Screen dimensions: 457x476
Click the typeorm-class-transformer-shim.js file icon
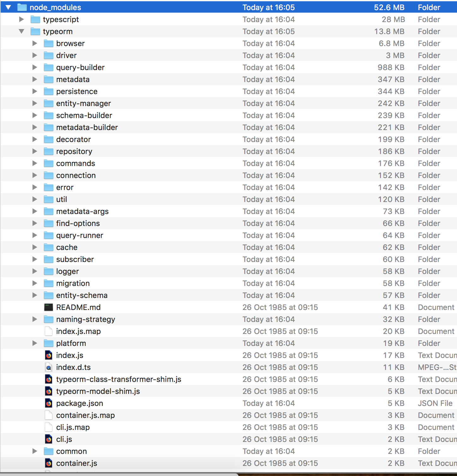[x=48, y=379]
